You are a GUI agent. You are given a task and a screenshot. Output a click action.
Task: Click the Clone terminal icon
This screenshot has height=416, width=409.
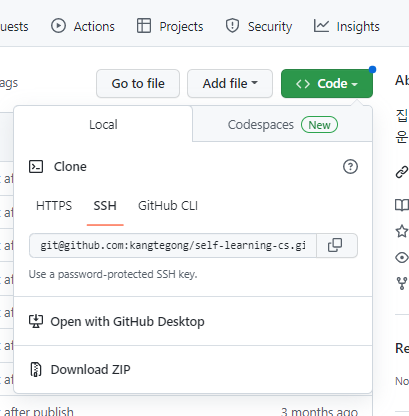coord(36,166)
